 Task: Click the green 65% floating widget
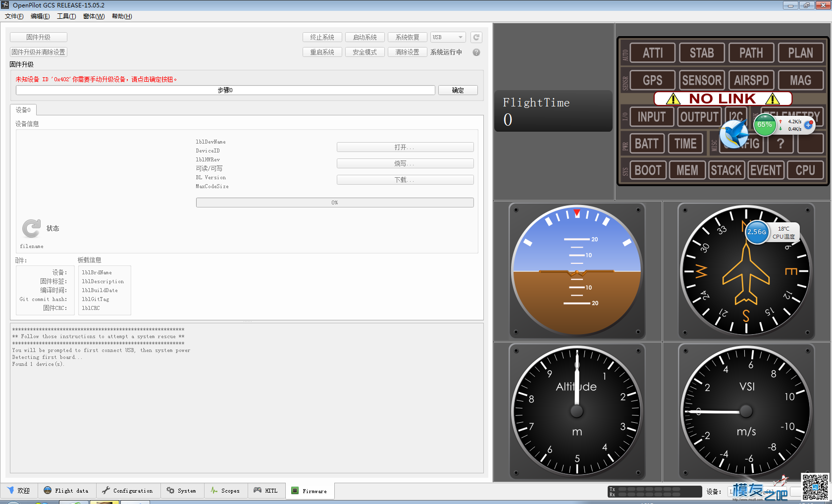(764, 125)
